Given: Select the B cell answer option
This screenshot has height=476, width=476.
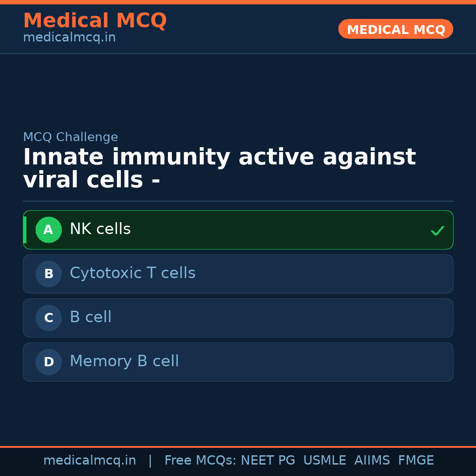Looking at the screenshot, I should [238, 318].
